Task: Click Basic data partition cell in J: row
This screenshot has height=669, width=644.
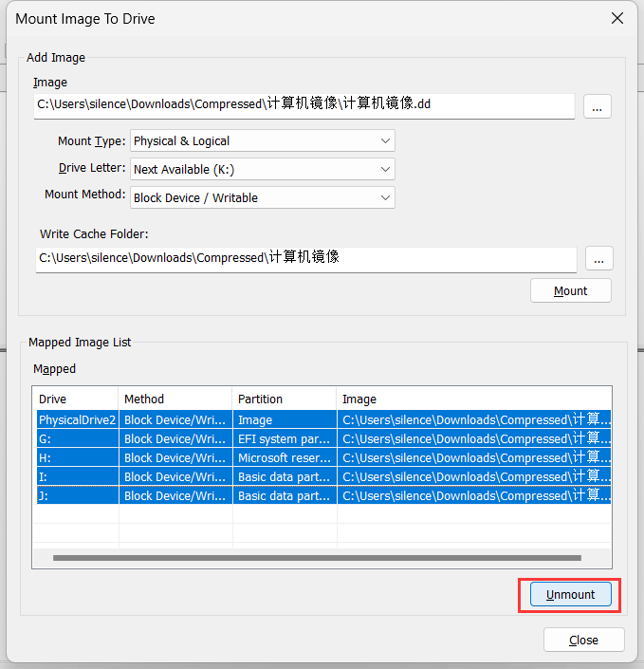Action: coord(285,495)
